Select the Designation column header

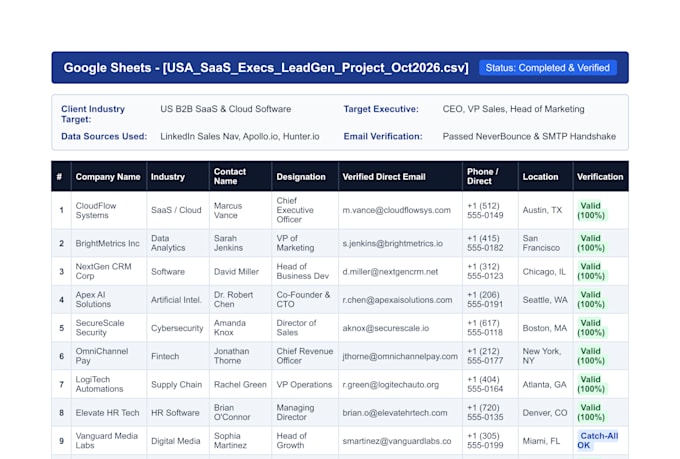[x=305, y=177]
